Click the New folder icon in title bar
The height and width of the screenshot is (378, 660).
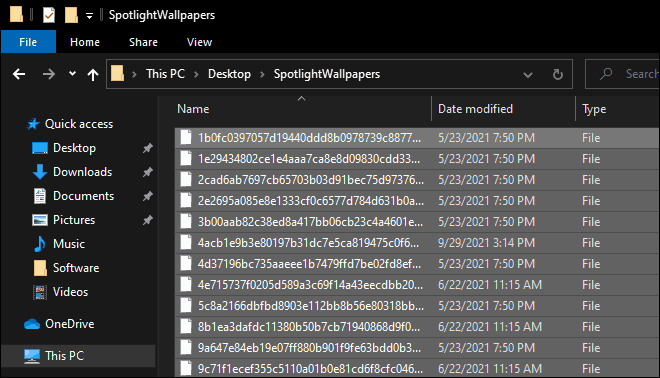point(71,15)
